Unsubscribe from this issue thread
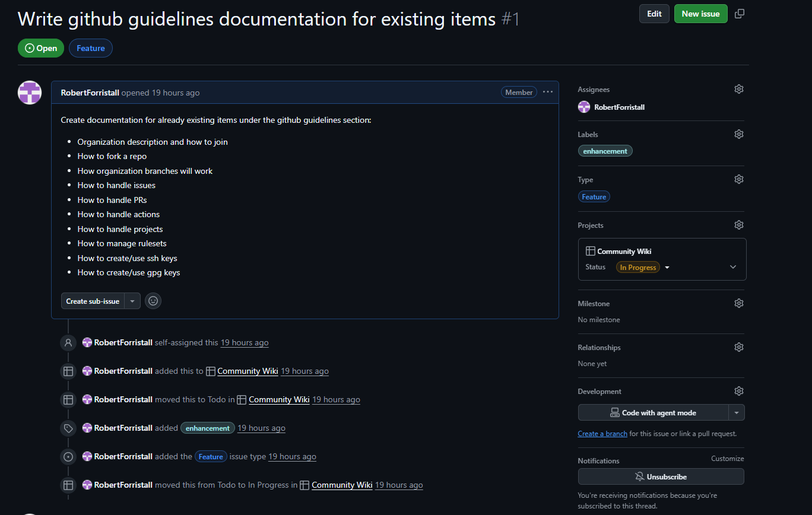812x515 pixels. (x=661, y=476)
